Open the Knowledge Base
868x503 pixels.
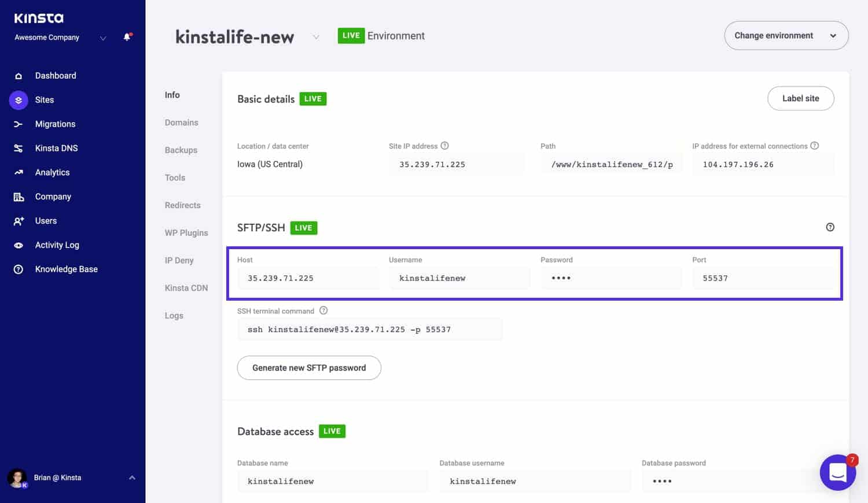pos(66,269)
